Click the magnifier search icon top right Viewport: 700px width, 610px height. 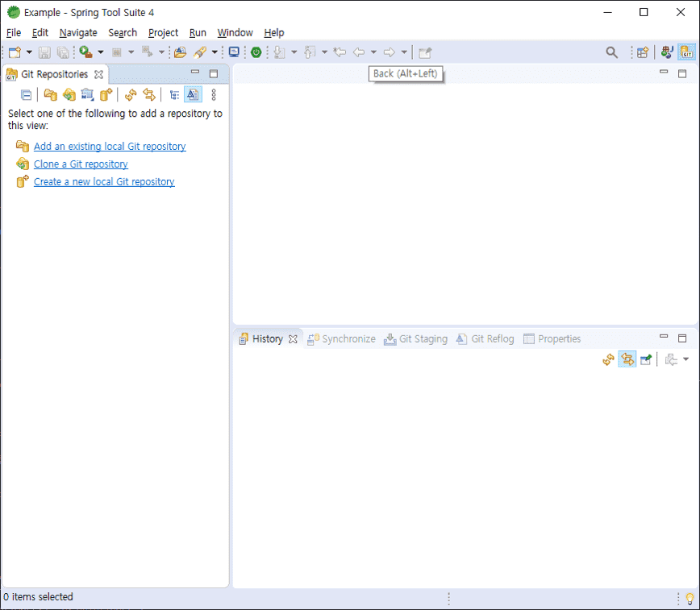click(x=612, y=52)
